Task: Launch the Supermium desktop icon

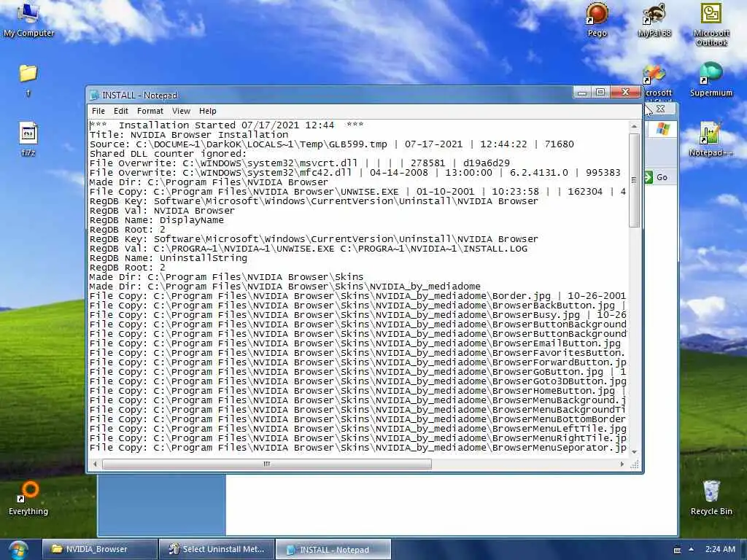Action: pyautogui.click(x=711, y=79)
